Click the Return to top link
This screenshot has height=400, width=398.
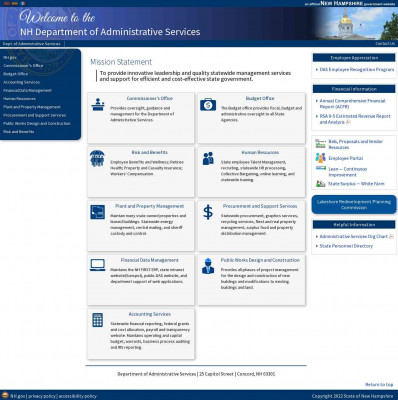[379, 384]
